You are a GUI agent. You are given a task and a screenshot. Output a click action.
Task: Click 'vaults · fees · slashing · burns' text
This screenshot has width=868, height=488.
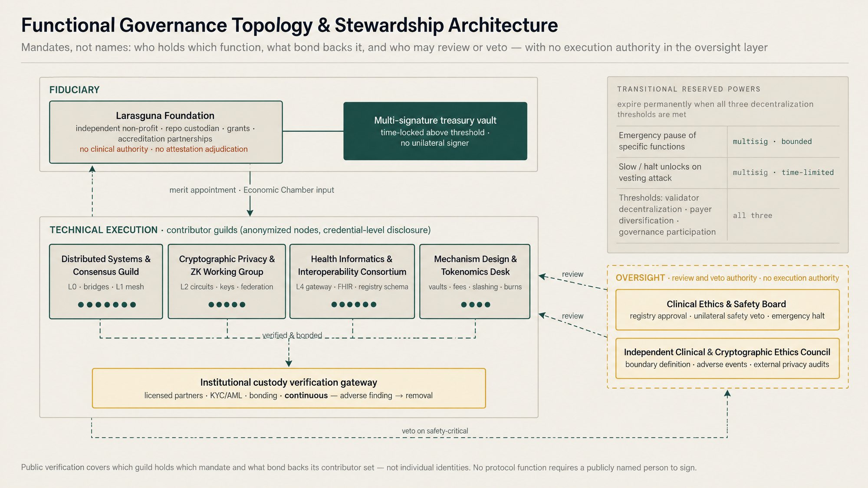[475, 287]
